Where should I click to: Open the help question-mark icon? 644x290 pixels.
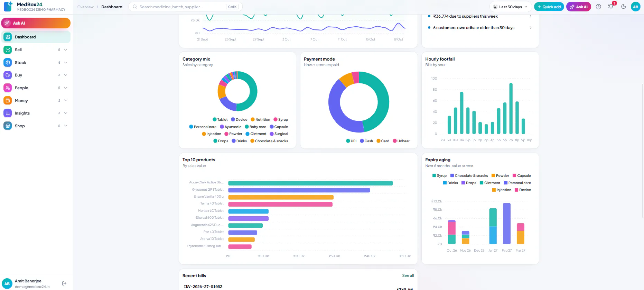[x=598, y=7]
